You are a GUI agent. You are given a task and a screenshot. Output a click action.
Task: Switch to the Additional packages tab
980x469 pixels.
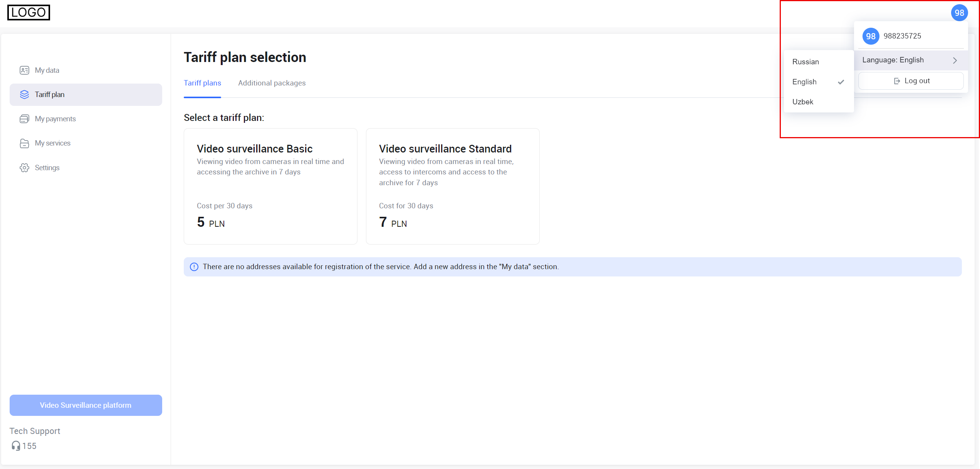272,83
